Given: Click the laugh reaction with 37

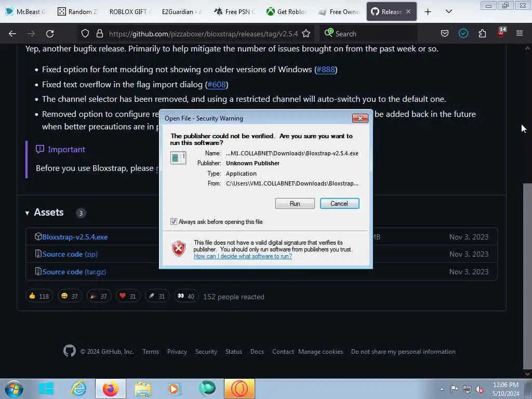Looking at the screenshot, I should click(x=70, y=296).
